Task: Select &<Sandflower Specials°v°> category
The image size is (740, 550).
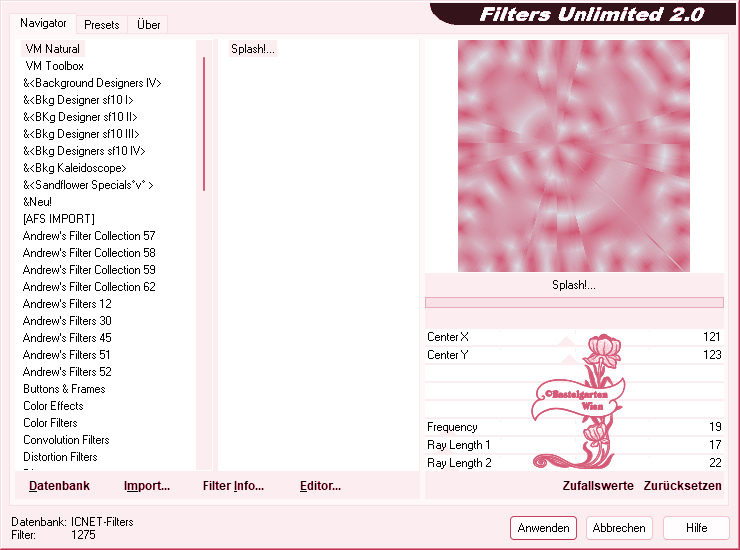Action: point(88,185)
